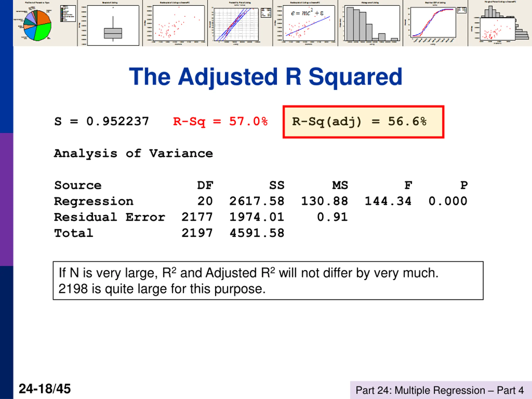The height and width of the screenshot is (399, 532).
Task: Click the slide number '24-18/45'
Action: 45,389
